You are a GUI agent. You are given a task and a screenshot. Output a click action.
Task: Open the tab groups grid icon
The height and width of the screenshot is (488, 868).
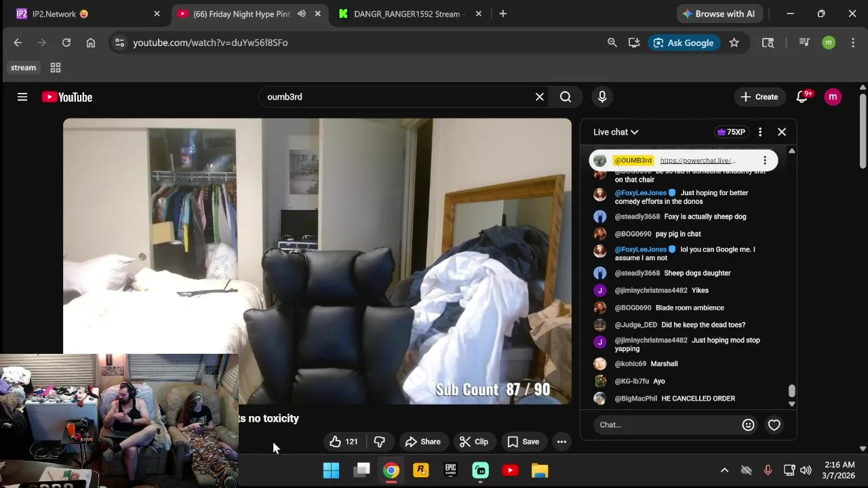tap(56, 68)
